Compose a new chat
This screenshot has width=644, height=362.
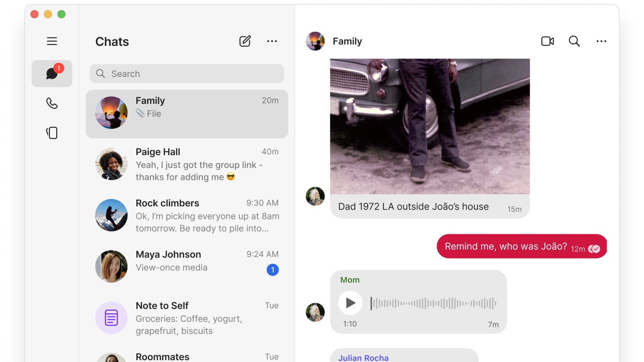tap(245, 41)
